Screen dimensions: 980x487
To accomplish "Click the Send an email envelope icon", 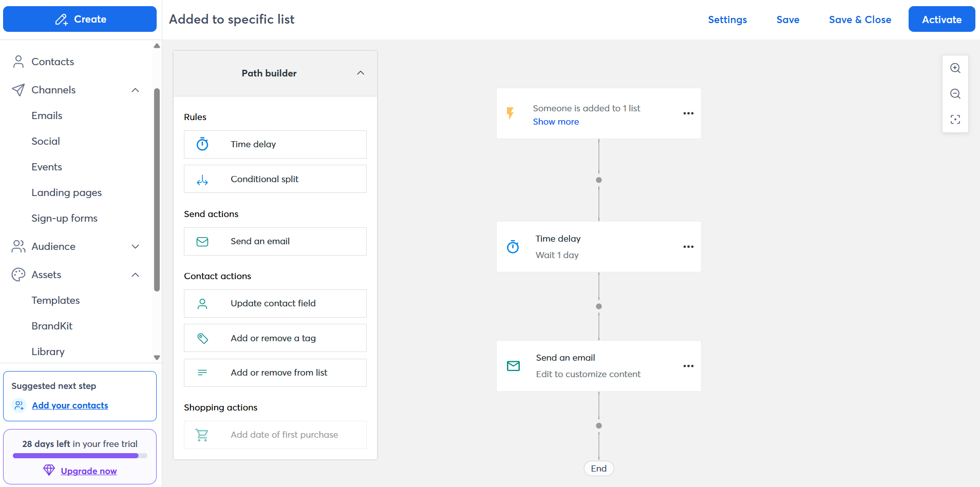I will click(202, 241).
